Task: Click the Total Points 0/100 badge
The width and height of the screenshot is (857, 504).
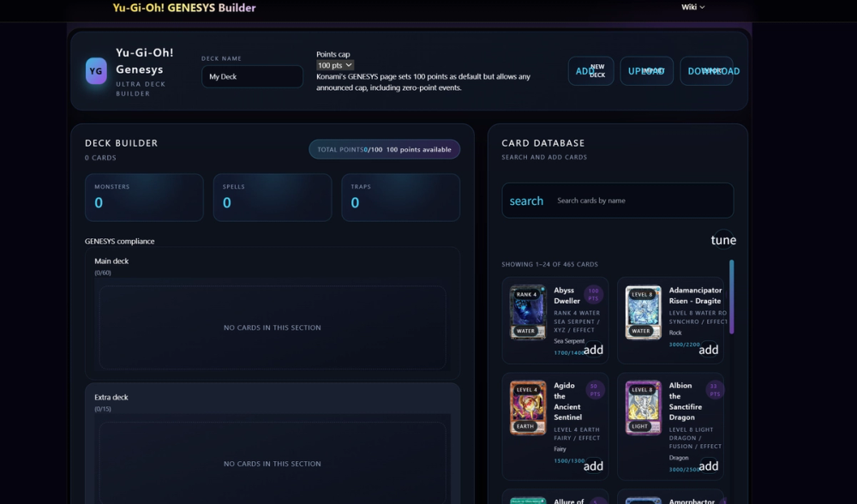Action: pyautogui.click(x=384, y=149)
